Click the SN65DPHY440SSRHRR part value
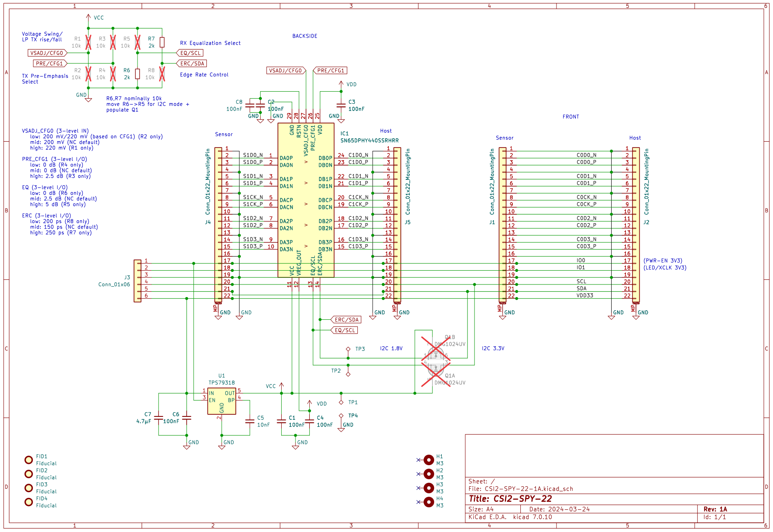This screenshot has width=773, height=532. click(369, 140)
